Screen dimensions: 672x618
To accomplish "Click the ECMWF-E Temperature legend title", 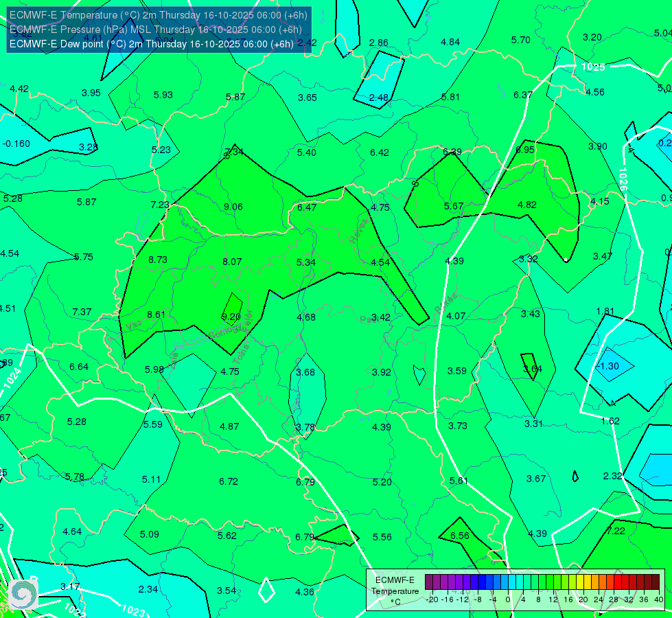I will coord(395,591).
